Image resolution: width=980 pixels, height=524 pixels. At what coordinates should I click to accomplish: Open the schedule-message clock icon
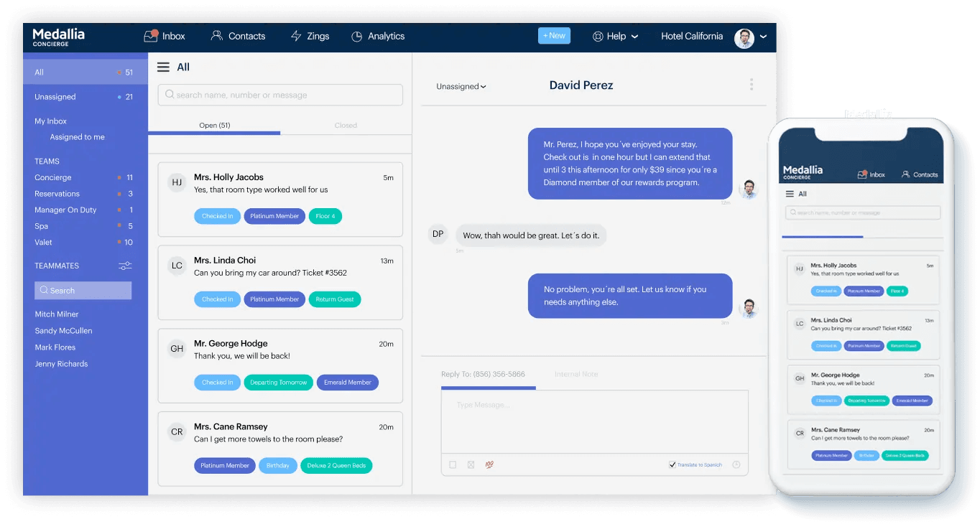(x=736, y=464)
